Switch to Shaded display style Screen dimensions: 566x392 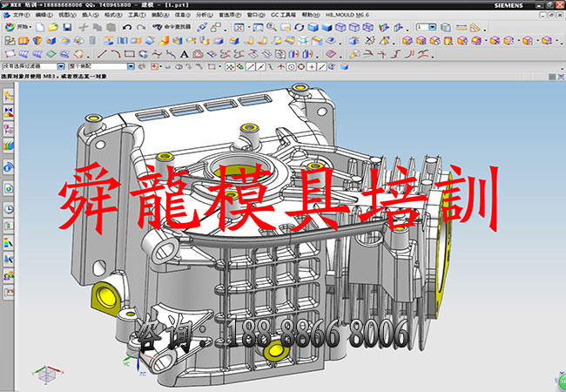(x=327, y=27)
